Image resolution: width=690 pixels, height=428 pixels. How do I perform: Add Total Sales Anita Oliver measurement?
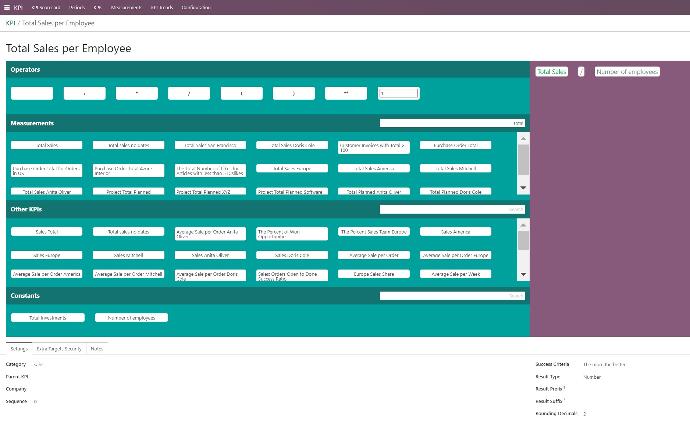47,191
